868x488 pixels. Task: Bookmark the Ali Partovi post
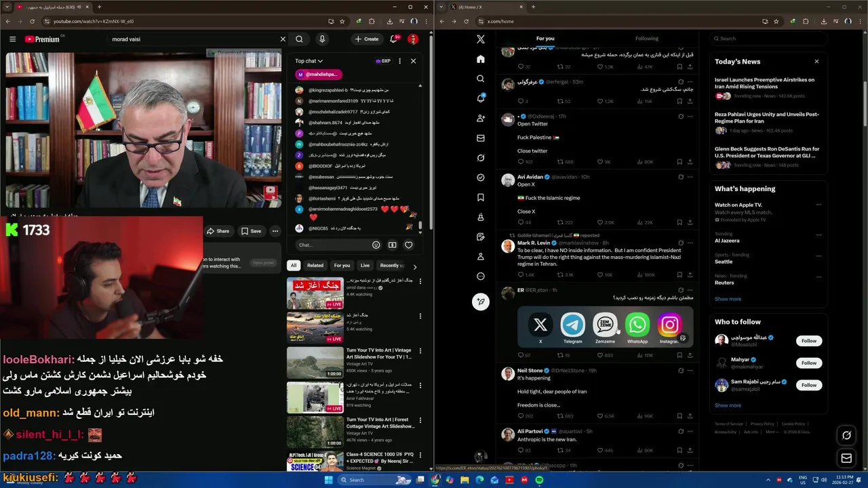tap(679, 450)
